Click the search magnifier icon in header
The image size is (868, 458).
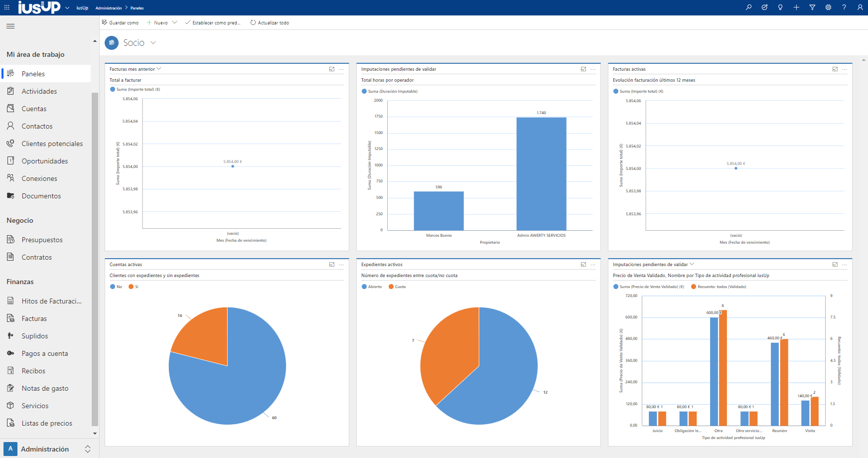[x=748, y=7]
